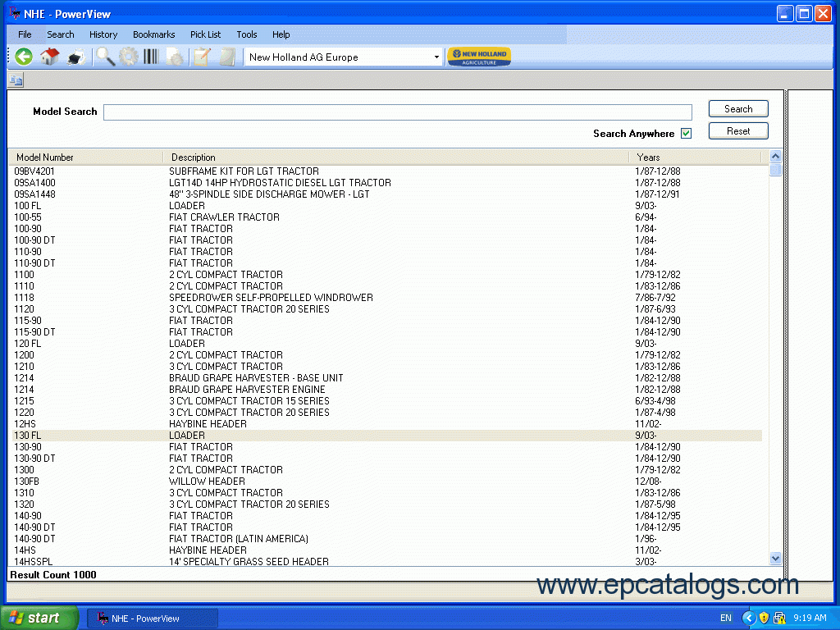Click the results list scrollbar thumb
Image resolution: width=840 pixels, height=630 pixels.
point(775,170)
